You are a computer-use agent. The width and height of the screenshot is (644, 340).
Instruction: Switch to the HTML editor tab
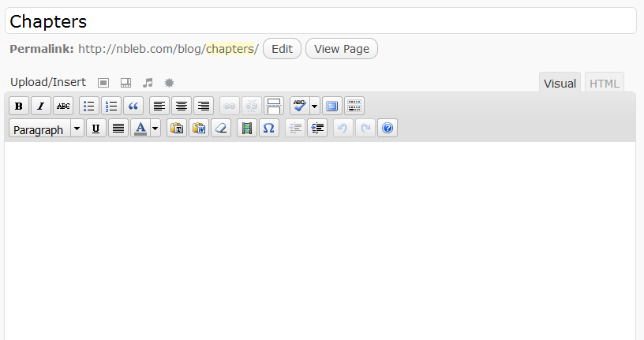pos(605,84)
